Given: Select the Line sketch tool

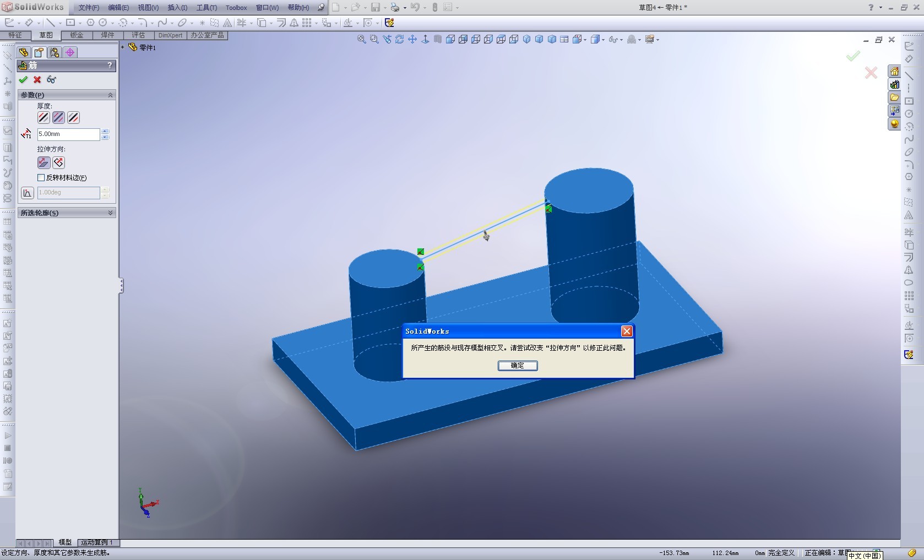Looking at the screenshot, I should 51,23.
